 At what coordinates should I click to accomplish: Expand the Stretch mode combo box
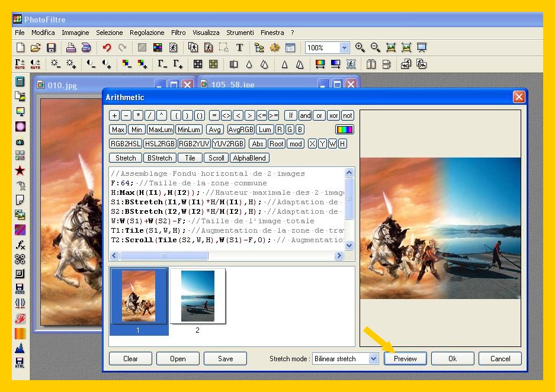(373, 359)
